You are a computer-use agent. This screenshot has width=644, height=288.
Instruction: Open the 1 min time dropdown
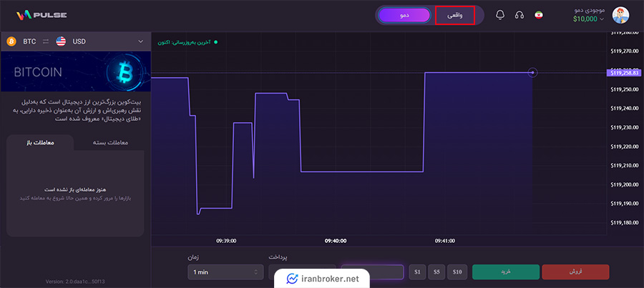point(225,272)
